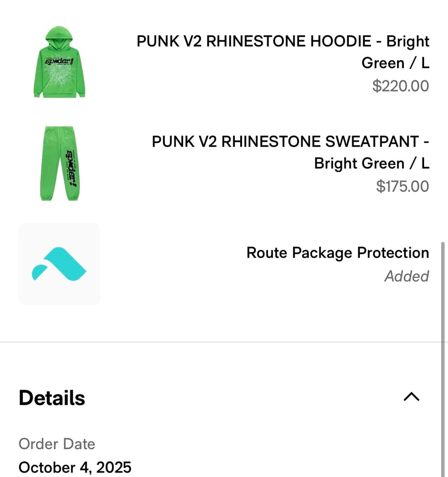The width and height of the screenshot is (448, 477).
Task: Click the teal Route logo icon
Action: point(59,263)
